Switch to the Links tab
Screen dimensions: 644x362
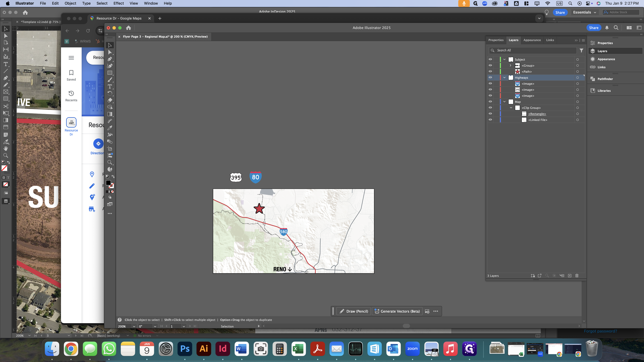(x=550, y=40)
